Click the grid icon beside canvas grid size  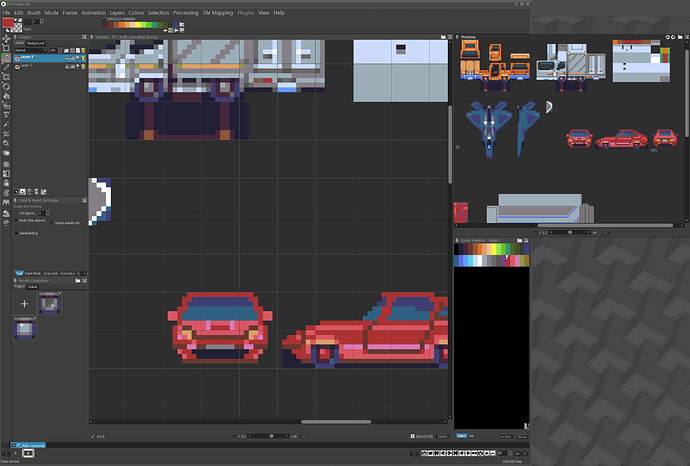(x=412, y=437)
